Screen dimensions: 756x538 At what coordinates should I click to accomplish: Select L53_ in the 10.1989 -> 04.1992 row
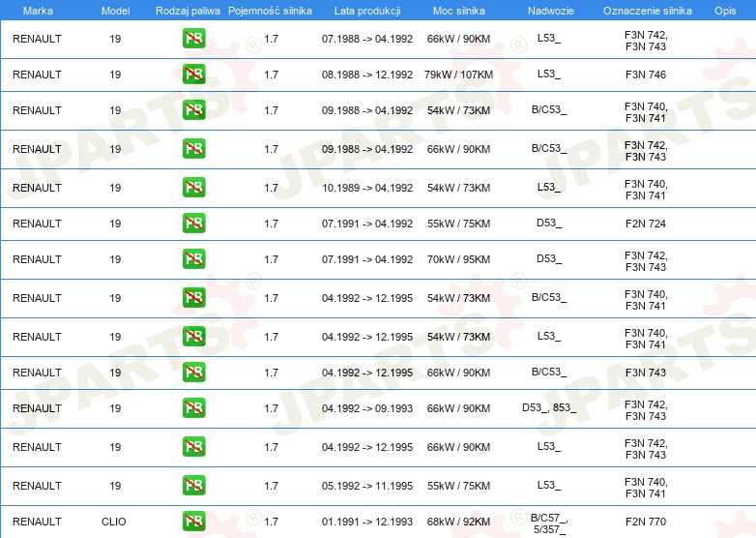(x=549, y=187)
